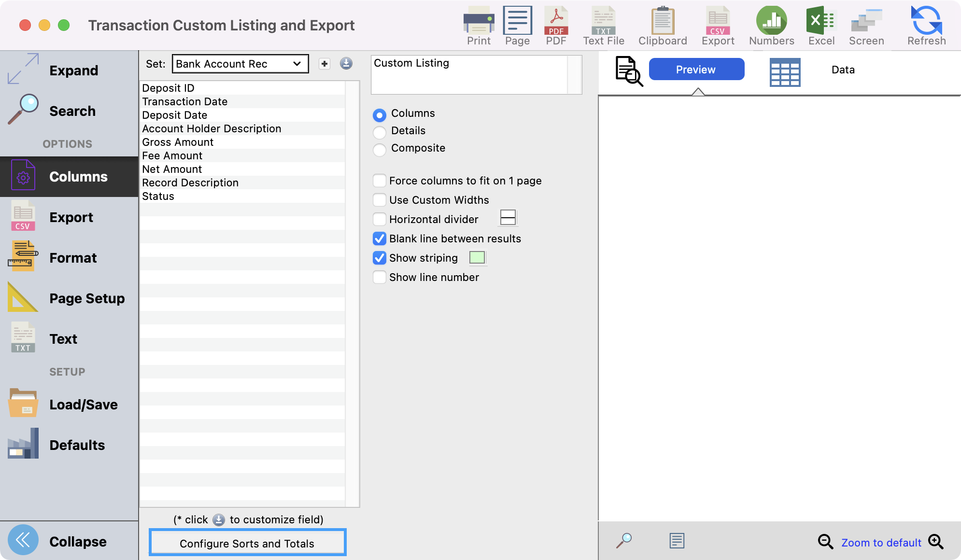Select the Details radio button
Screen dimensions: 961x560
[379, 131]
